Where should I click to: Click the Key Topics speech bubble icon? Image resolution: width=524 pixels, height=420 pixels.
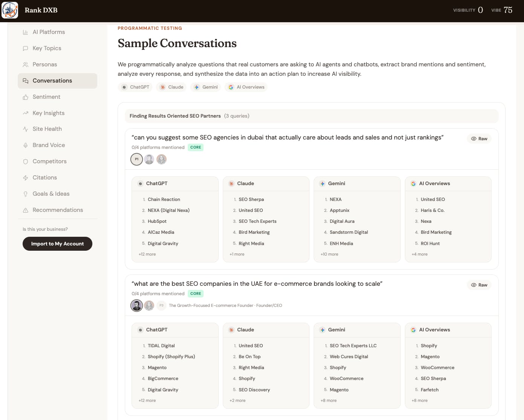25,48
